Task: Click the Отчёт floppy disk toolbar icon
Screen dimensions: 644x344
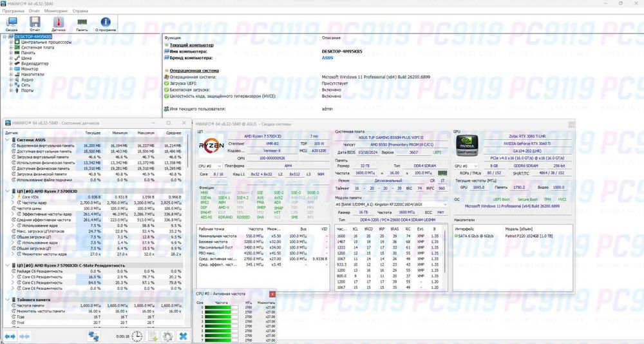Action: pos(35,24)
